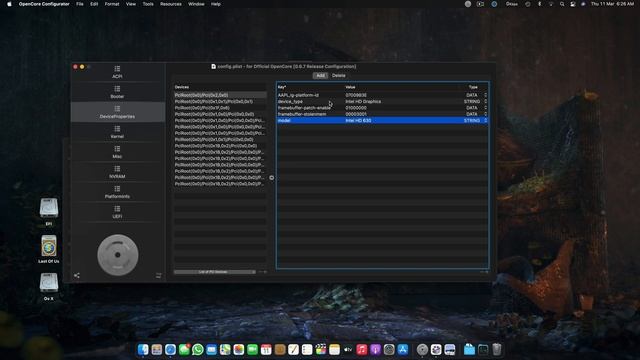Open the Format menu

click(x=112, y=4)
